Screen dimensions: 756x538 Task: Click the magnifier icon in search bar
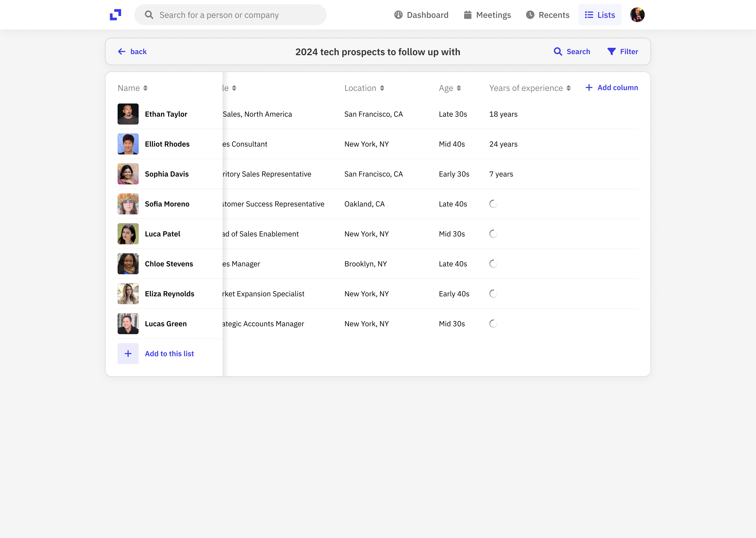tap(149, 15)
